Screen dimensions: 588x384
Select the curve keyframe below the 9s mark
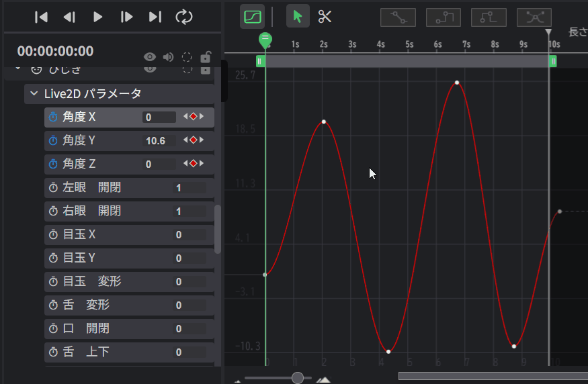tap(514, 346)
